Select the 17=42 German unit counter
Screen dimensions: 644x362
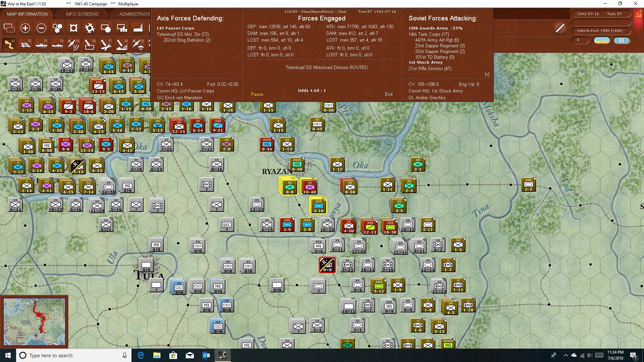point(358,245)
